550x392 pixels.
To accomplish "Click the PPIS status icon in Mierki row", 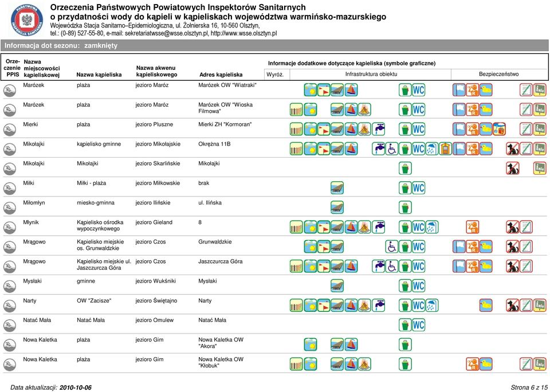I will coord(10,130).
